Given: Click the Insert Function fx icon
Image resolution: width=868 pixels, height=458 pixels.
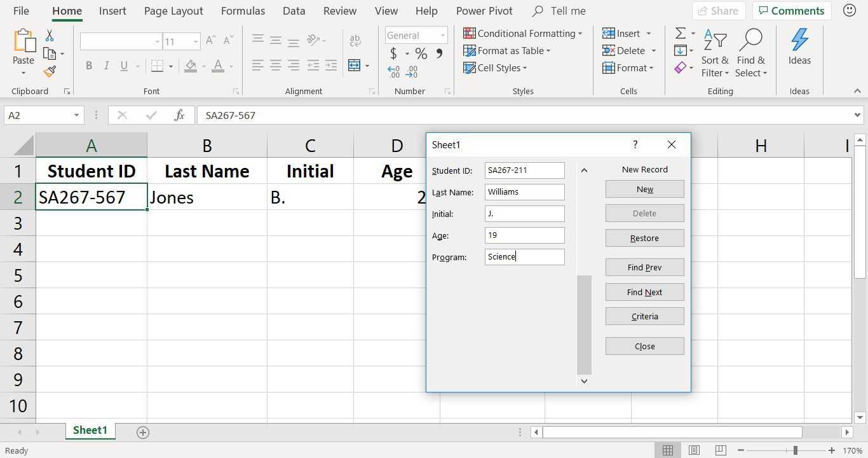Looking at the screenshot, I should (x=179, y=115).
